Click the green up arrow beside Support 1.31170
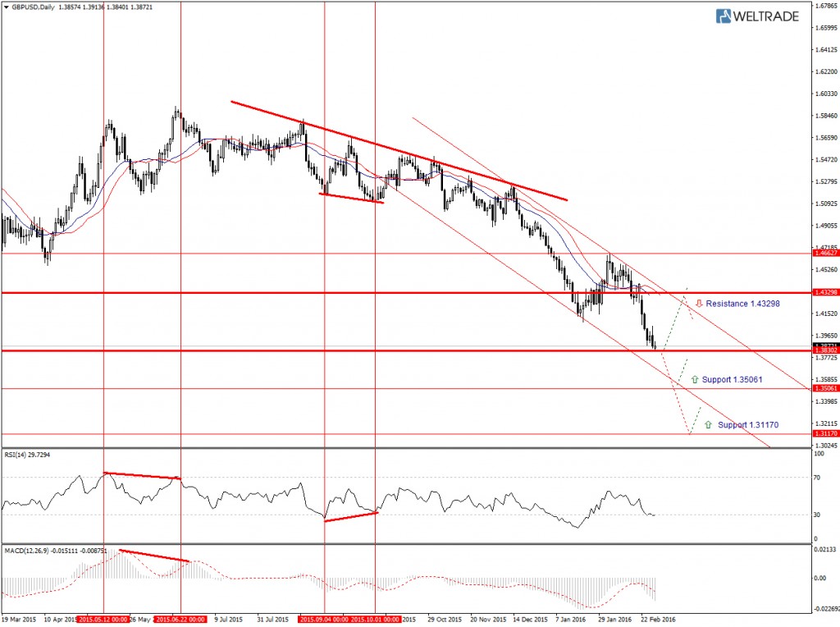 708,424
